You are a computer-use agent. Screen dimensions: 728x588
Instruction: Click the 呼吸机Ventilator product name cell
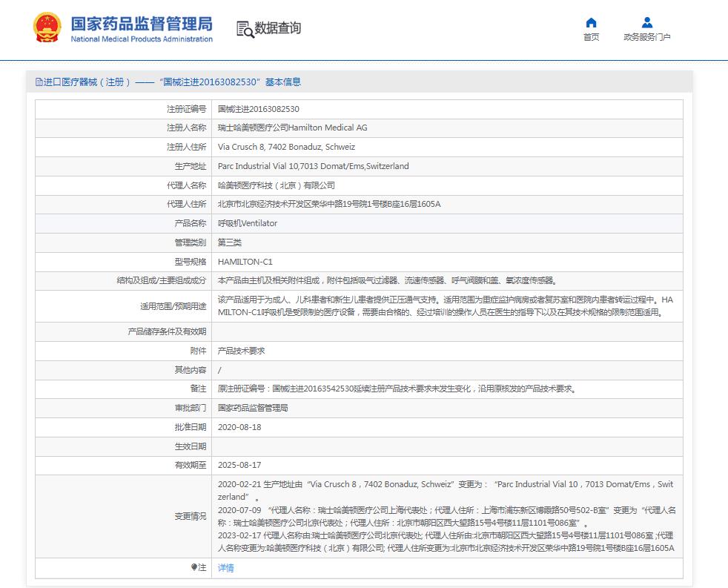pos(248,223)
